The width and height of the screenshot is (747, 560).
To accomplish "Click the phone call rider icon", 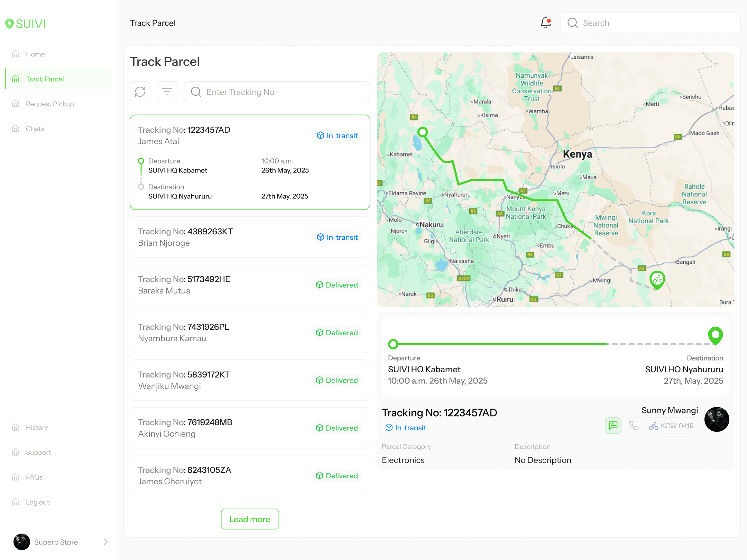I will pos(634,426).
